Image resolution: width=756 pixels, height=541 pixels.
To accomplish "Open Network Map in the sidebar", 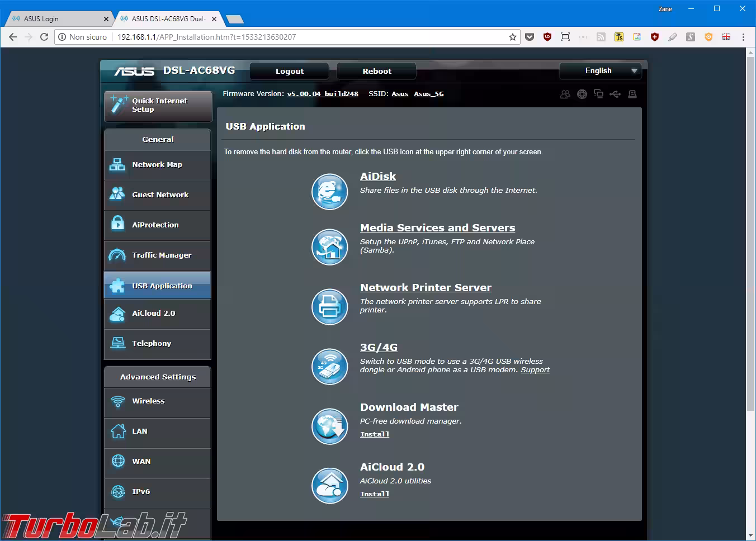I will pos(157,165).
